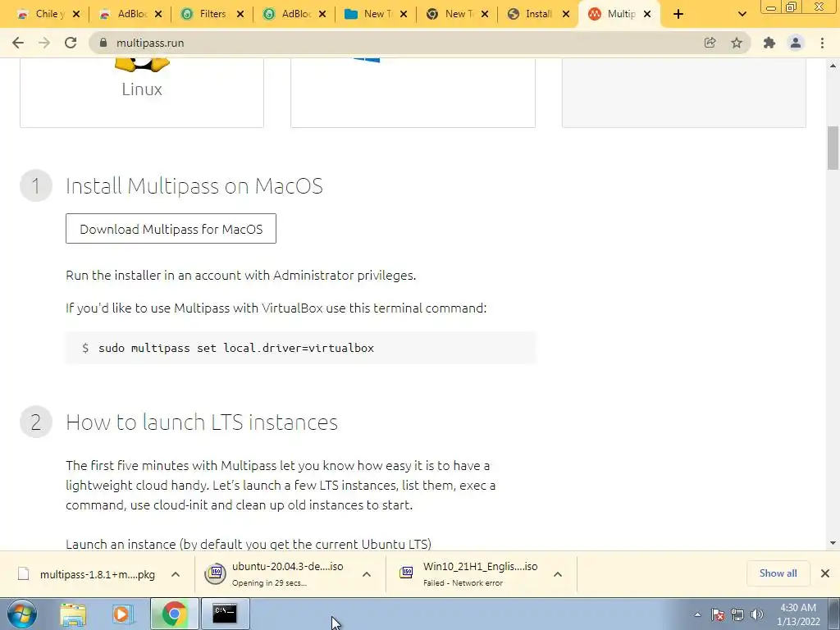Click the Chrome taskbar icon

click(x=174, y=614)
